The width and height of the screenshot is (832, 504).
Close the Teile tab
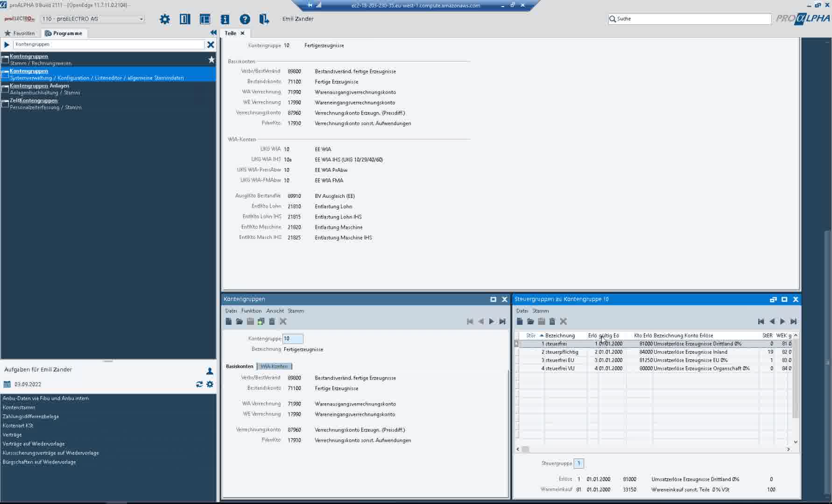242,33
